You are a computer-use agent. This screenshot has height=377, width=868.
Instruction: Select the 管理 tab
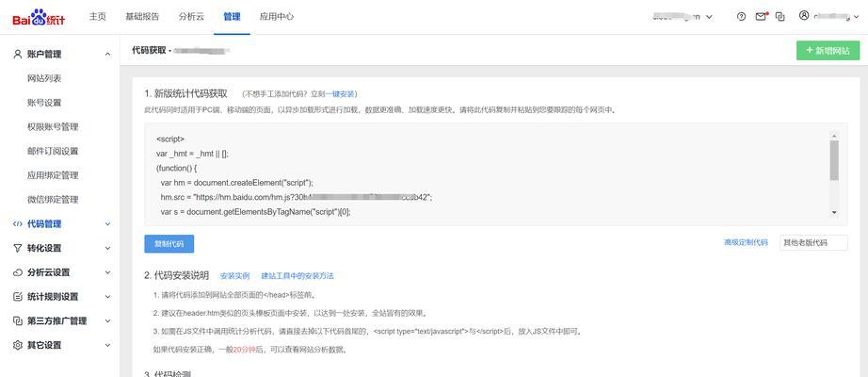click(232, 17)
